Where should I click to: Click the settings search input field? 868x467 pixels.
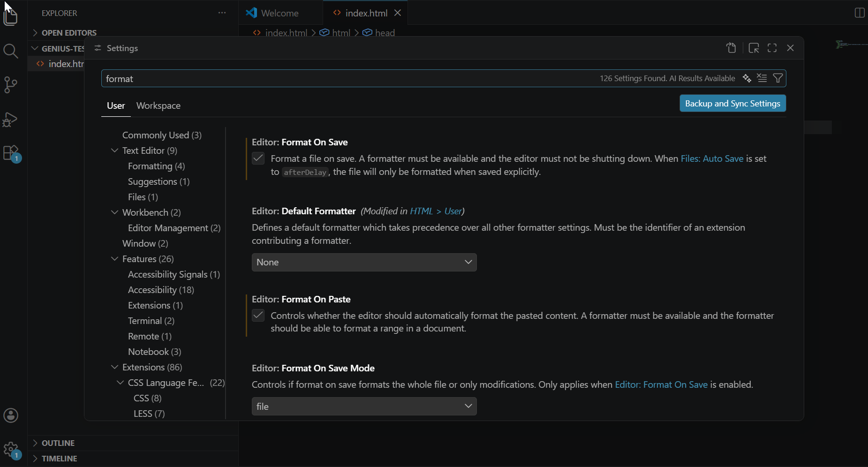[347, 79]
